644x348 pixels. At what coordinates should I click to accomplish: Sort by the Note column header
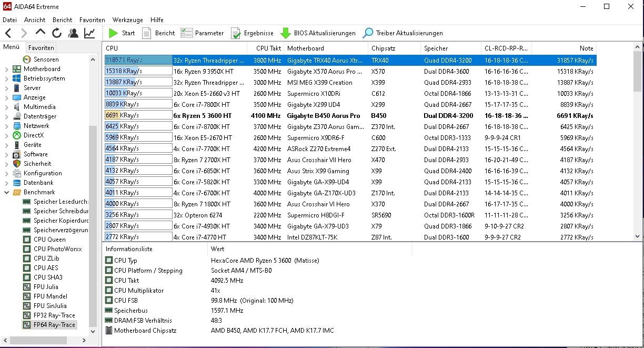click(564, 48)
